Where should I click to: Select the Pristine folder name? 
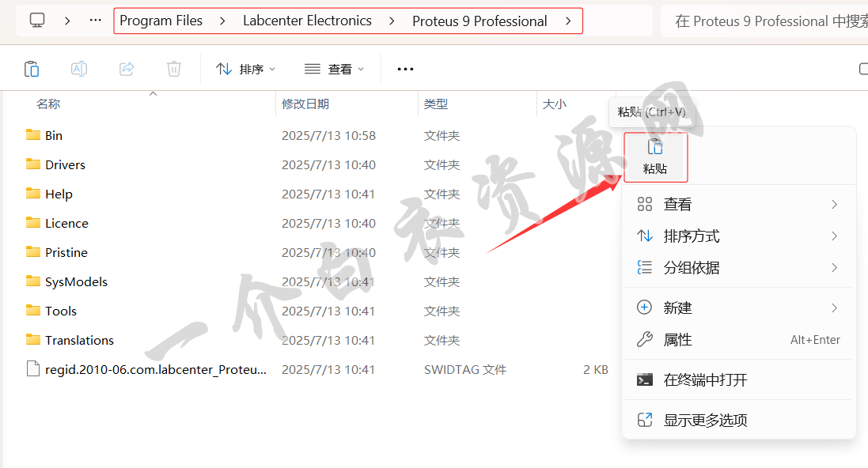(66, 252)
